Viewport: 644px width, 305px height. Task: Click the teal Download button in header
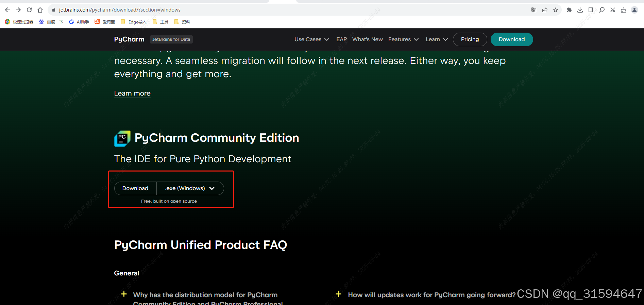(x=512, y=39)
